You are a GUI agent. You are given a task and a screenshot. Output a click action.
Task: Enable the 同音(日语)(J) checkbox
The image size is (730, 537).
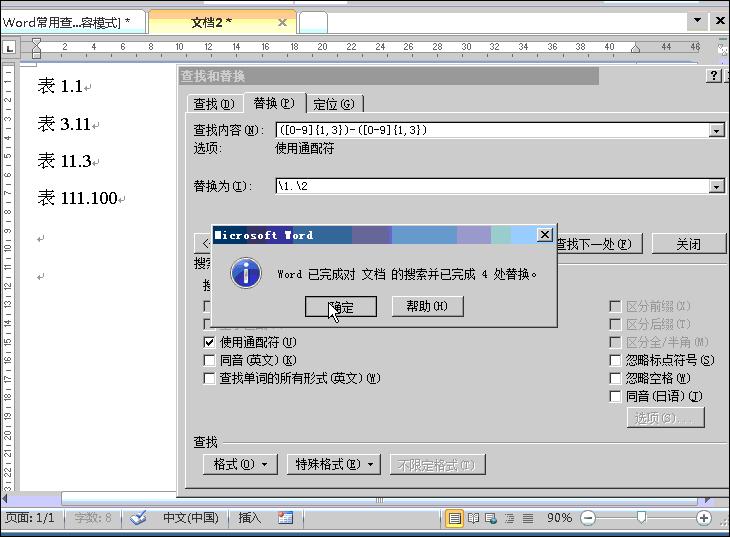pyautogui.click(x=615, y=396)
